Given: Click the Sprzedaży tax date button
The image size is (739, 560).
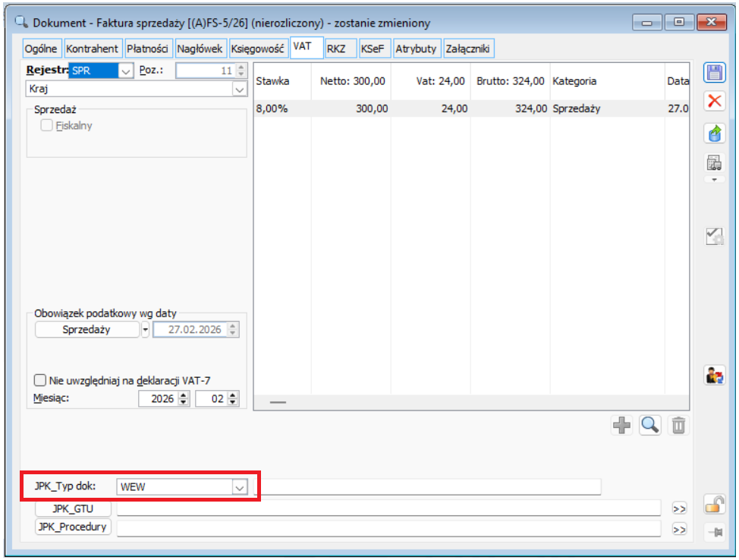Looking at the screenshot, I should point(86,329).
